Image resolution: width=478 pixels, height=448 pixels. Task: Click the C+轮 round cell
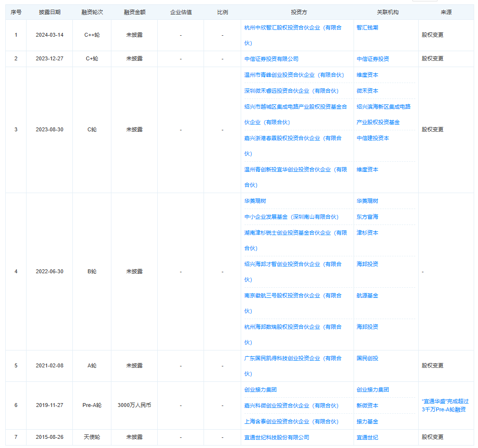92,58
